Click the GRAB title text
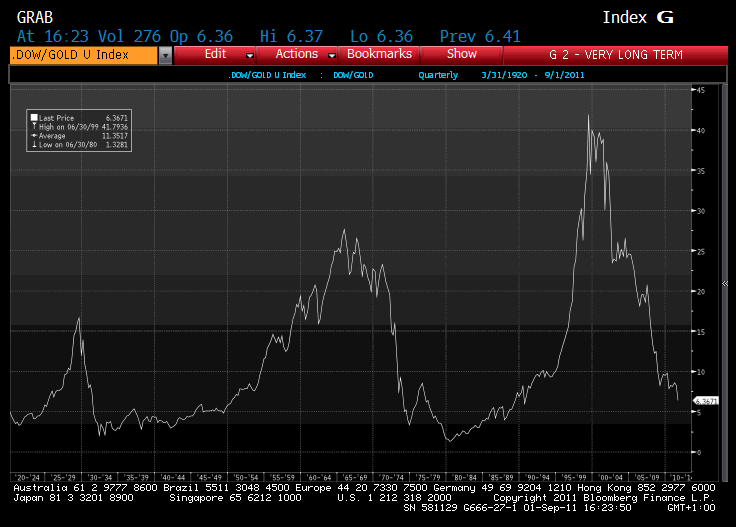The width and height of the screenshot is (736, 527). tap(35, 18)
